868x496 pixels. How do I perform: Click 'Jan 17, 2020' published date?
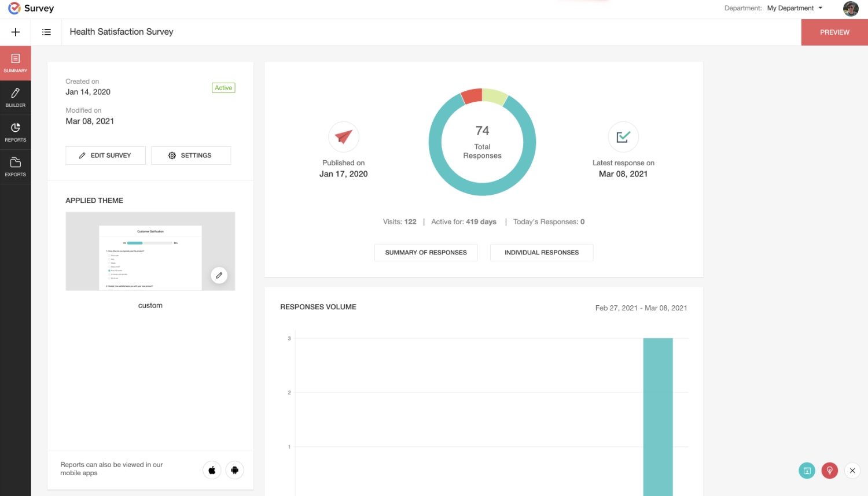pos(344,174)
